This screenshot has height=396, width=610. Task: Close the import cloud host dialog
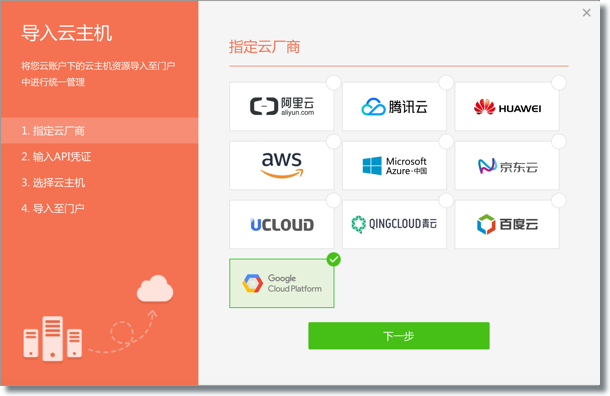click(586, 13)
